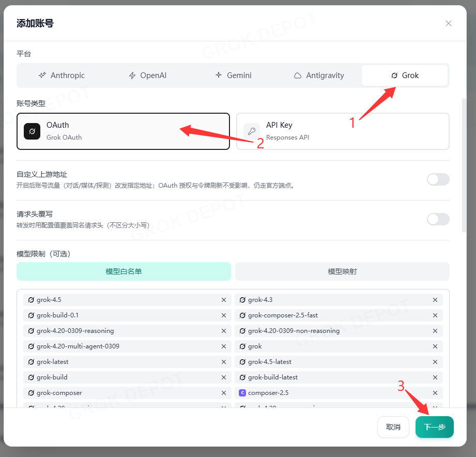
Task: Remove grok-4.20-0309-non-reasoning from the whitelist
Action: 435,331
